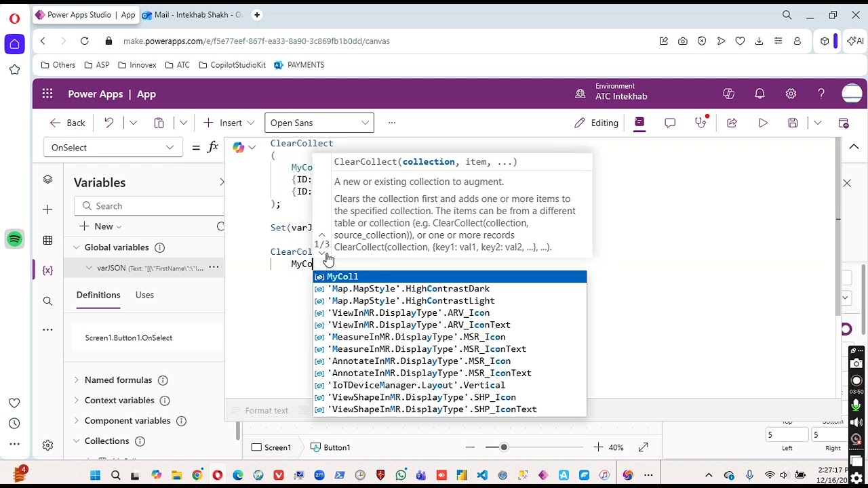Click the Publish icon
This screenshot has height=488, width=868.
tap(844, 123)
